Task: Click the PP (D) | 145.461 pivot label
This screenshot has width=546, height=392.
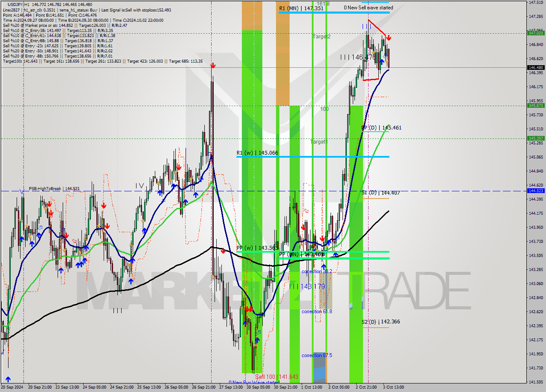Action: pos(381,128)
